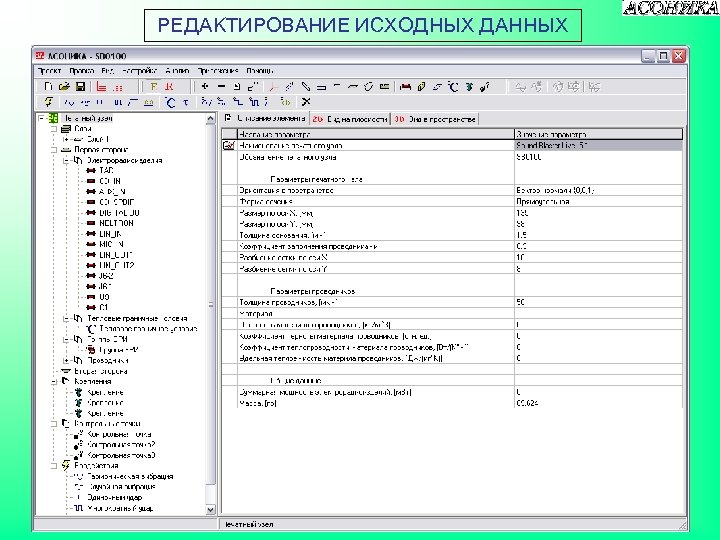Collapse the Электрорадиоизделия node

tap(66, 161)
